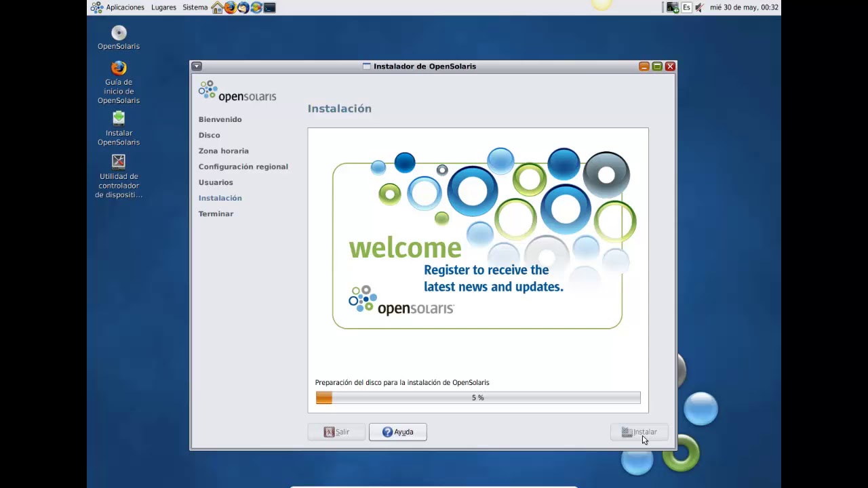
Task: Select the Zona horaria step
Action: point(224,150)
